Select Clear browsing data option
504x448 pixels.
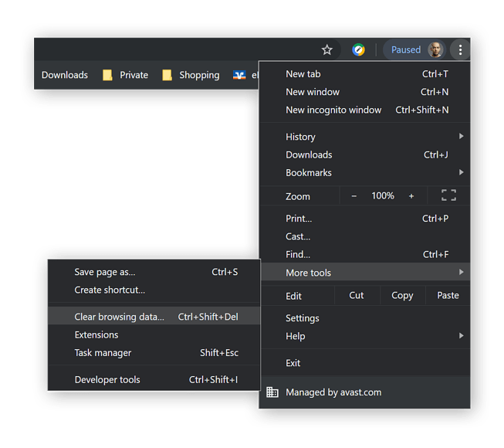[120, 317]
